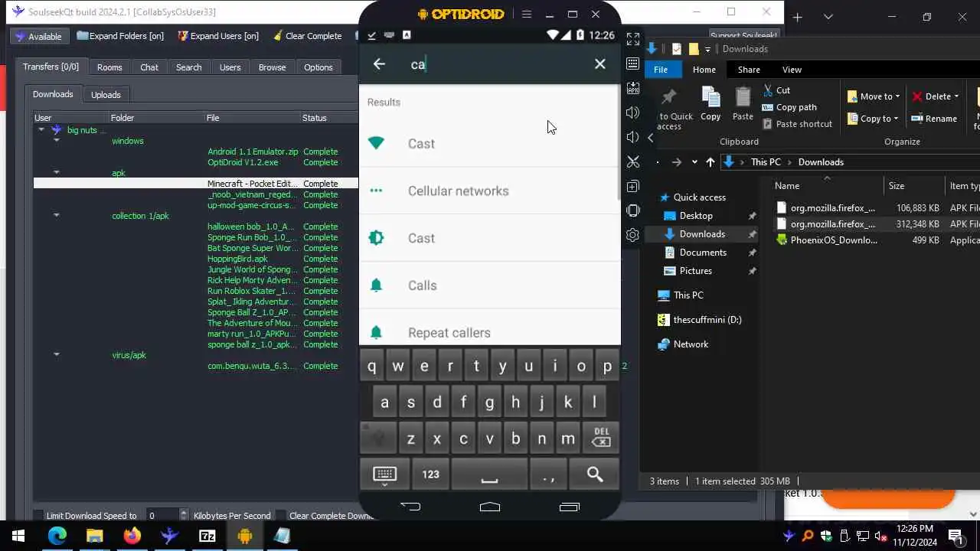Viewport: 980px width, 551px height.
Task: Enable Limit Download Speed checkbox
Action: [x=38, y=516]
